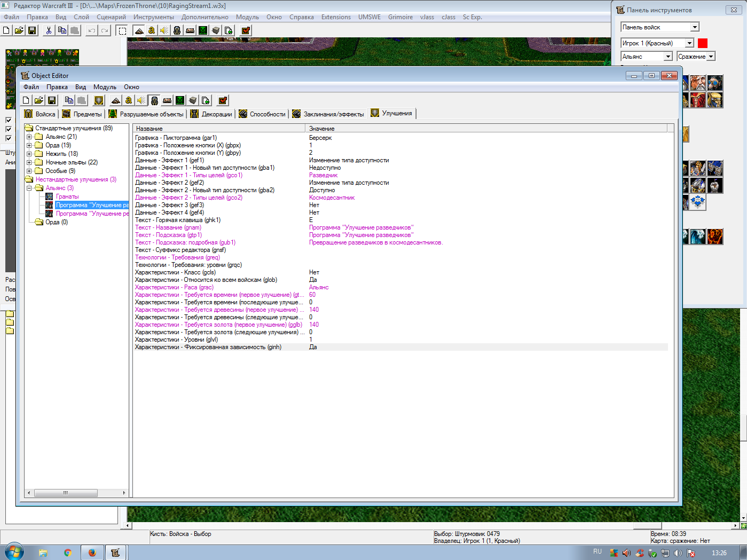Click AI Editor green face icon in Object Editor toolbar
Viewport: 747px width, 560px height.
[180, 100]
